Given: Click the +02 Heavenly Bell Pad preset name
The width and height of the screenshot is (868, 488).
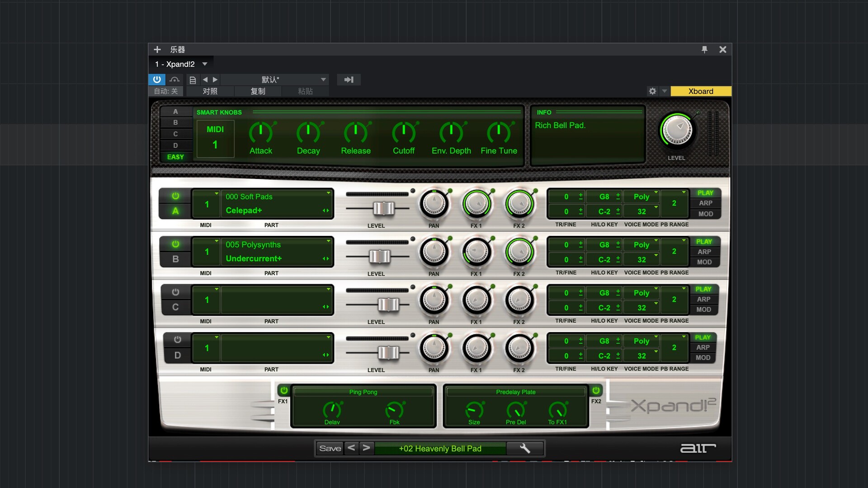Looking at the screenshot, I should point(440,448).
